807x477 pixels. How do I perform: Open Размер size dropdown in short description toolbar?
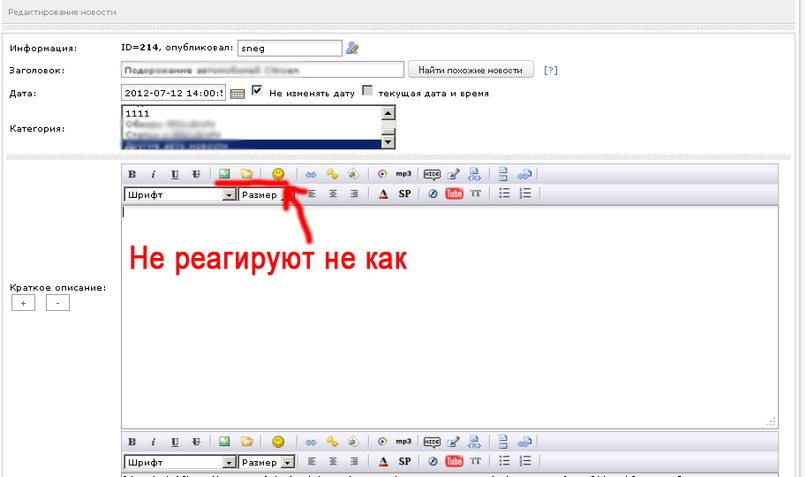265,195
